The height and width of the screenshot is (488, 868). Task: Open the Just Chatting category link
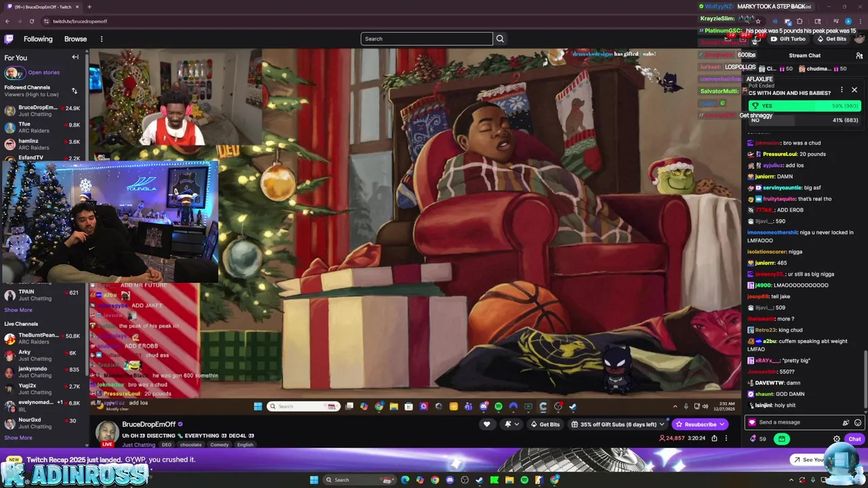tap(138, 445)
